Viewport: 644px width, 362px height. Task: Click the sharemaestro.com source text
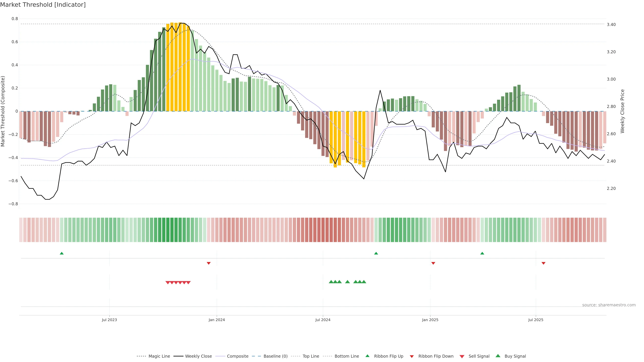tap(609, 305)
